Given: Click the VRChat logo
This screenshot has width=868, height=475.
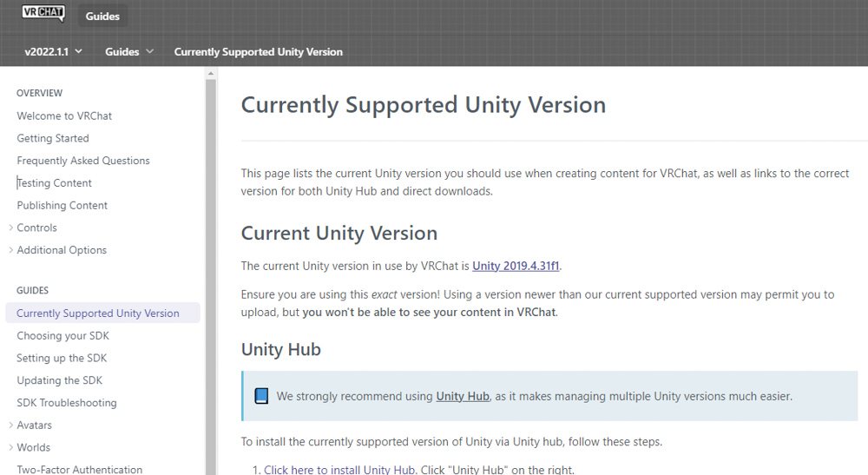Looking at the screenshot, I should pos(43,13).
